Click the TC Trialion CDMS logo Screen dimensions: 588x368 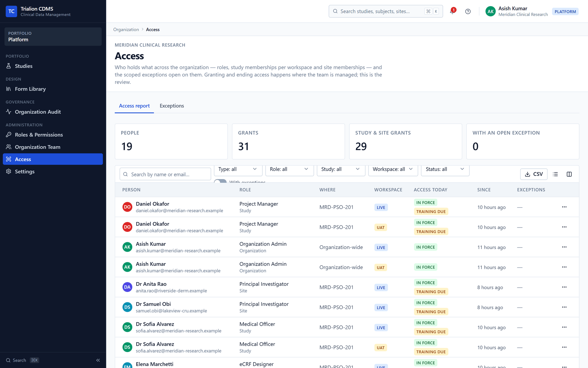coord(11,11)
